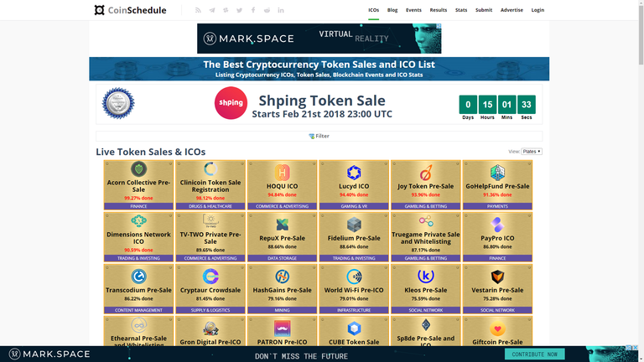The image size is (644, 362).
Task: Click the '94.84% done' text
Action: pyautogui.click(x=282, y=195)
